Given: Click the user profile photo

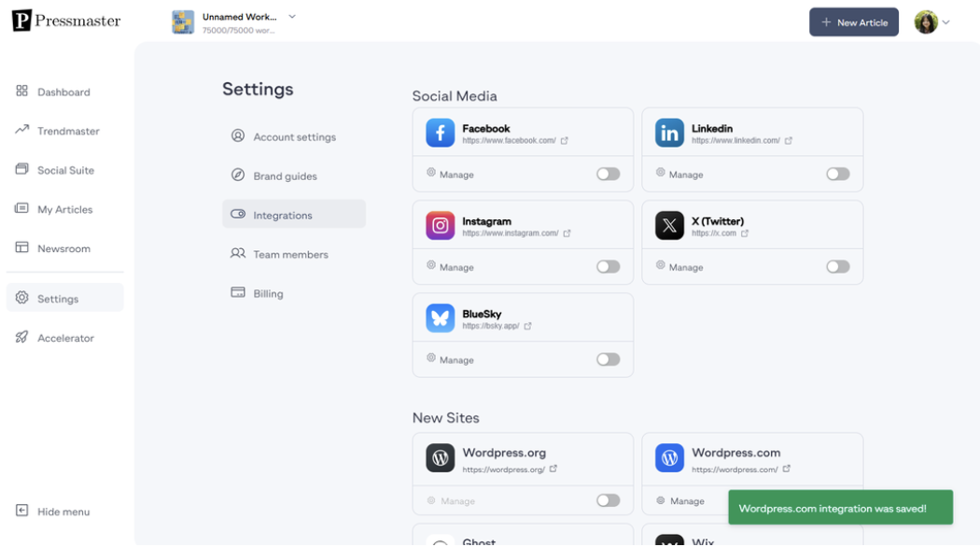Looking at the screenshot, I should [x=926, y=21].
